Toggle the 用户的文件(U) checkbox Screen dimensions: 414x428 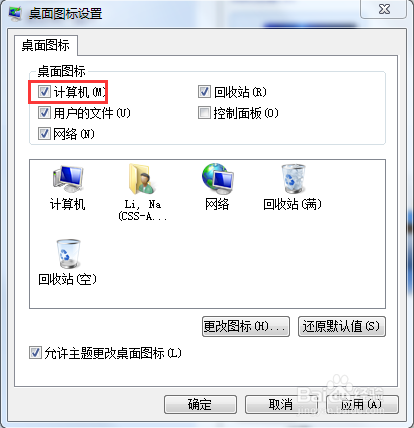[44, 113]
